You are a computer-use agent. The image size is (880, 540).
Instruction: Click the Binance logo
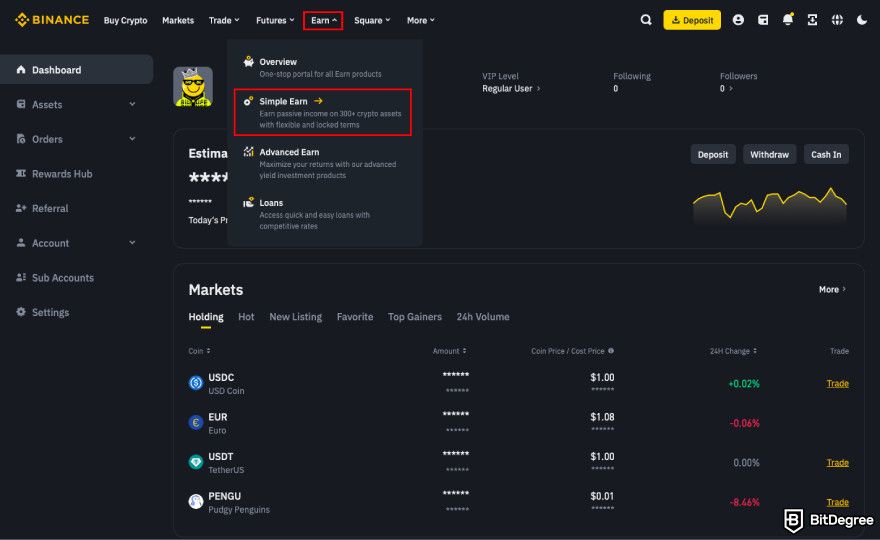point(52,20)
